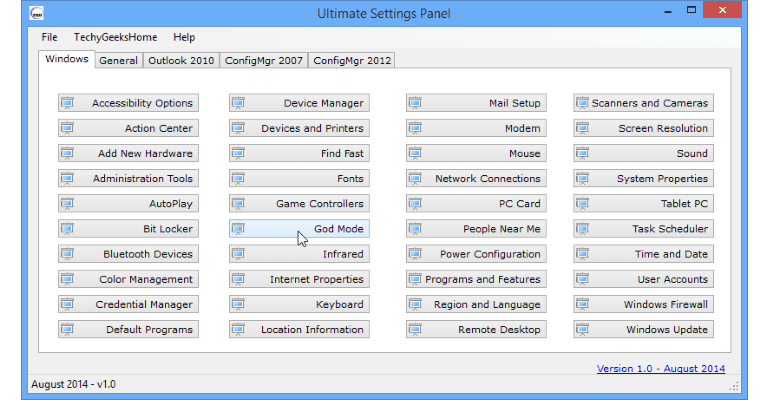Click the Version 1.0 - August 2014 link
The image size is (770, 400).
[x=660, y=368]
